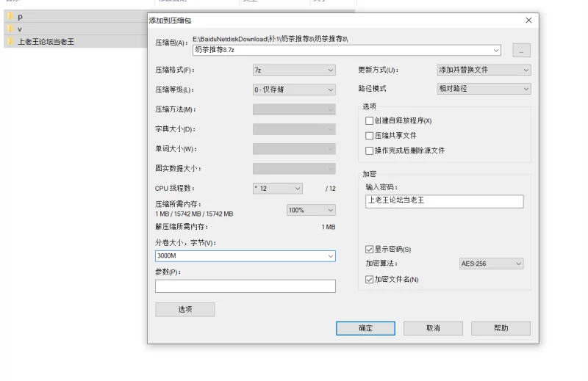Click disabled 固实数据大小 dropdown
The image size is (588, 381).
294,169
